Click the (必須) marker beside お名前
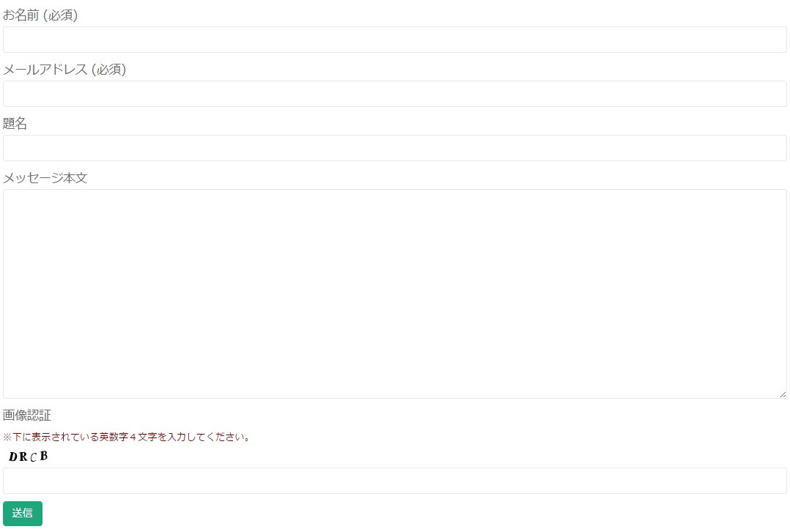 tap(60, 15)
